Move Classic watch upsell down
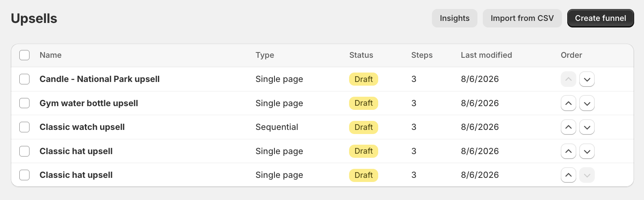The height and width of the screenshot is (200, 644). coord(587,127)
